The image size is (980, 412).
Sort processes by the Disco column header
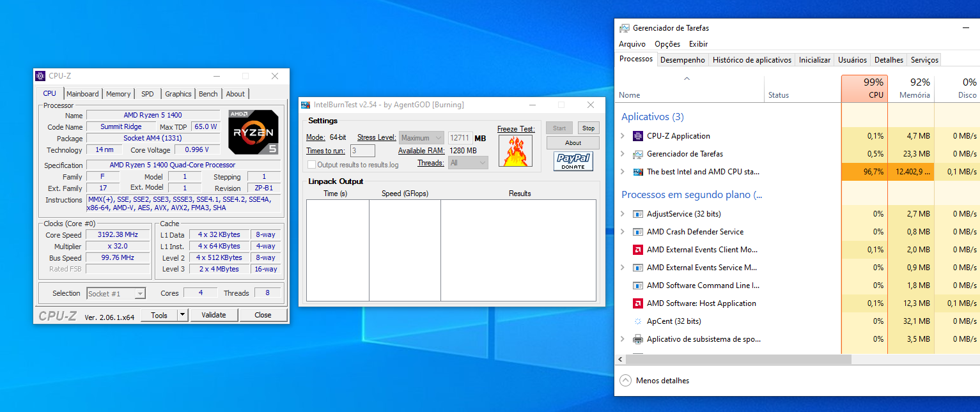point(957,88)
